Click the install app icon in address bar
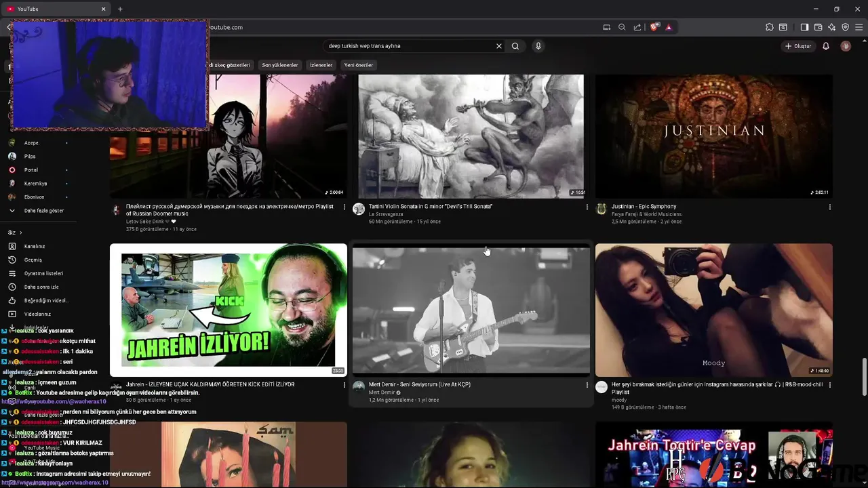This screenshot has width=868, height=488. tap(607, 27)
